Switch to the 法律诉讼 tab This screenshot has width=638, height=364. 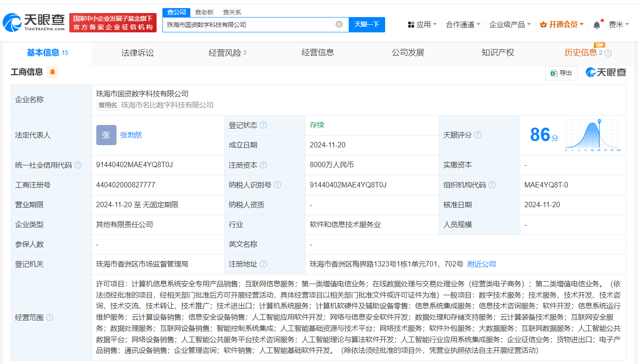pyautogui.click(x=138, y=53)
